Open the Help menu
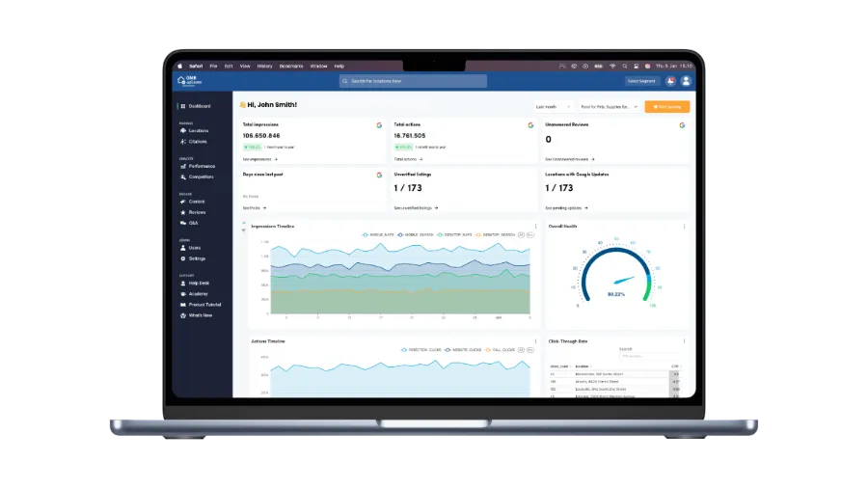 tap(339, 66)
